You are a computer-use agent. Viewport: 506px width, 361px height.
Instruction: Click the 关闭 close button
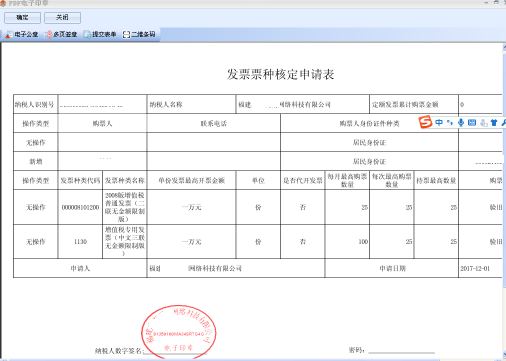pyautogui.click(x=62, y=18)
